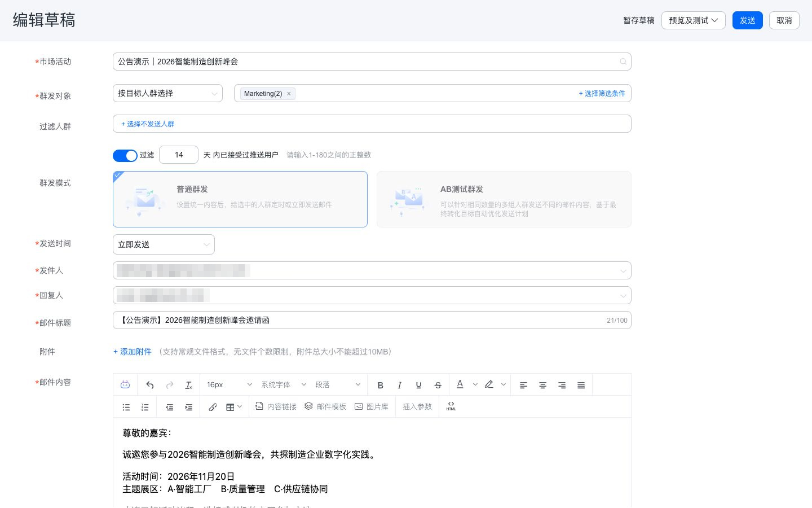Clear text formatting in editor toolbar

tap(189, 385)
